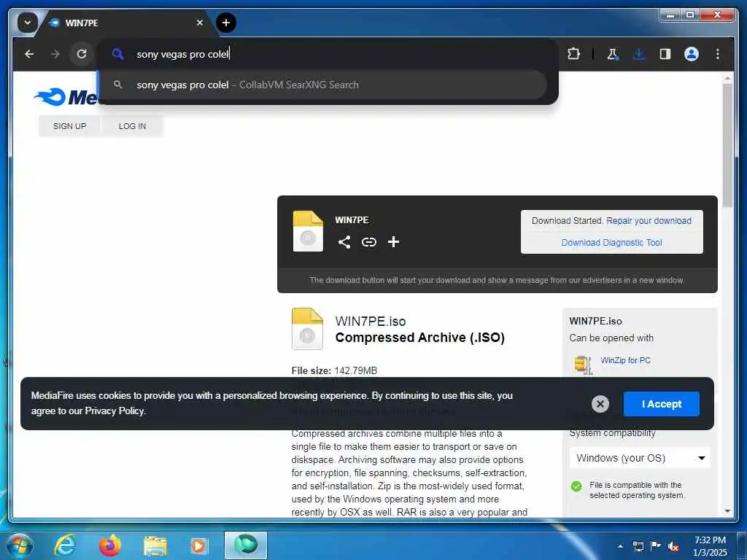
Task: Copy the WIN7PE file link icon
Action: click(368, 242)
